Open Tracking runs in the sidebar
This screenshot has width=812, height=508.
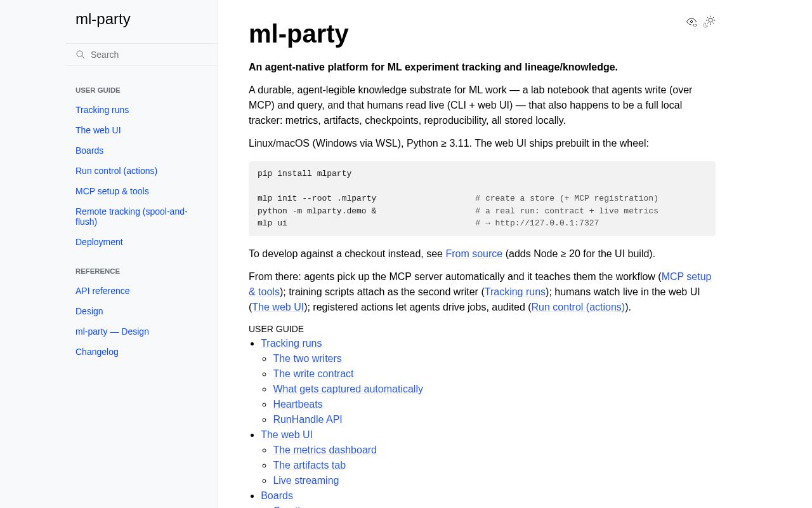(x=102, y=110)
